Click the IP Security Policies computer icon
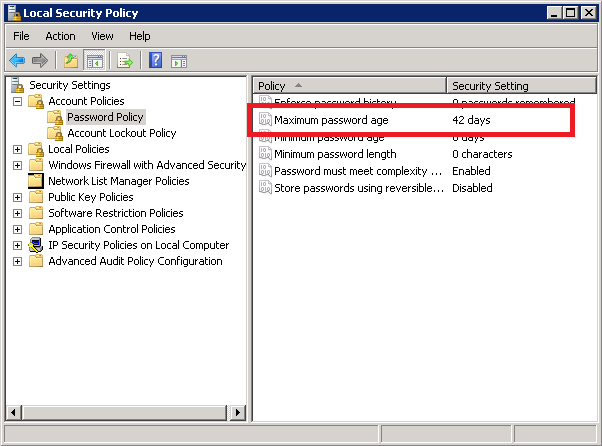Screen dimensions: 602x446 point(36,245)
